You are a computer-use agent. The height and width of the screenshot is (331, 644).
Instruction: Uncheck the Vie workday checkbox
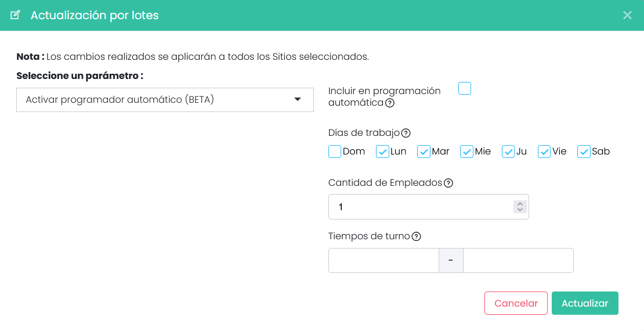click(x=544, y=152)
